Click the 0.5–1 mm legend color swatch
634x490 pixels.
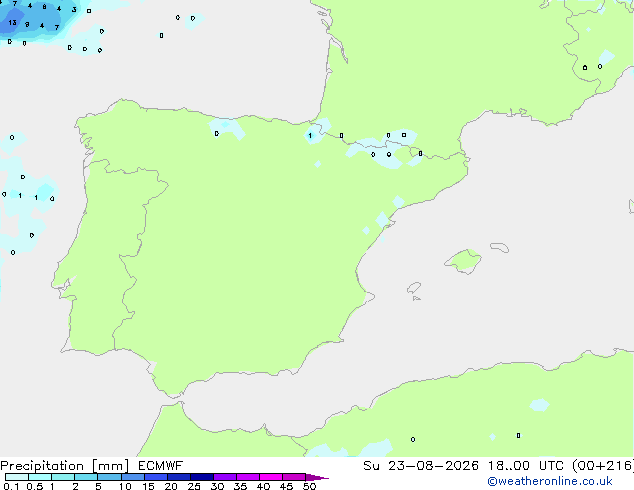click(x=40, y=477)
